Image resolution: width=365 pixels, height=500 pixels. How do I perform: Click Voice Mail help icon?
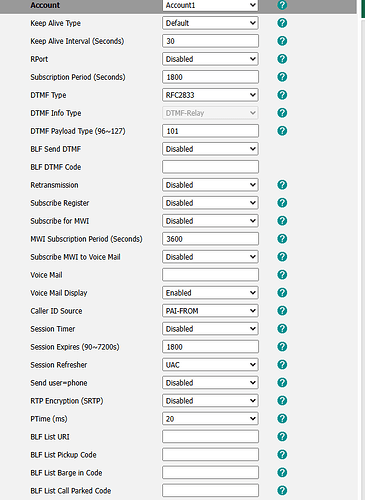(282, 275)
